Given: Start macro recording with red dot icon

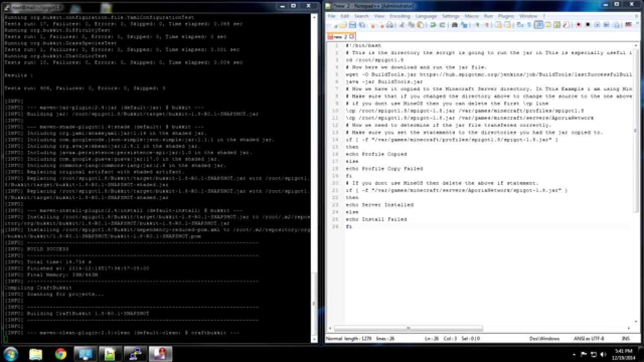Looking at the screenshot, I should click(578, 25).
